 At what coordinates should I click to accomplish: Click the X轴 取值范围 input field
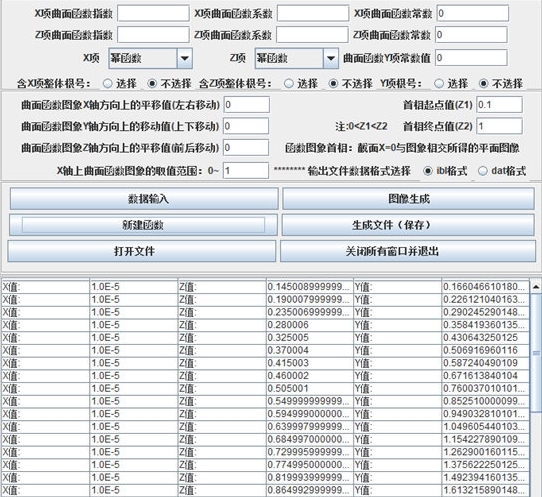(x=246, y=170)
